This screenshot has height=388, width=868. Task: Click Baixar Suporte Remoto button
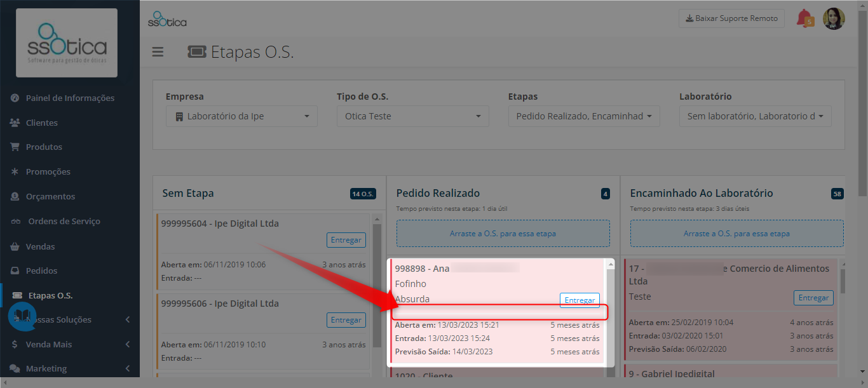731,18
